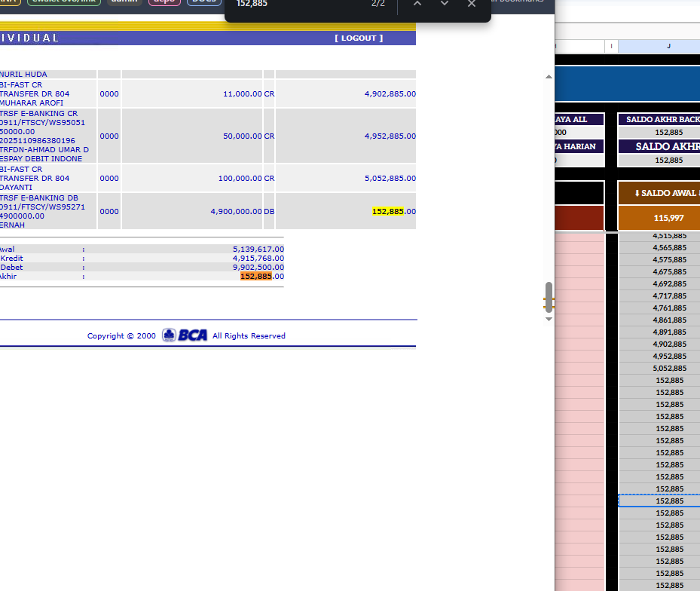
Task: Click the vertical scrollbar thumb of the bank page
Action: pyautogui.click(x=549, y=297)
